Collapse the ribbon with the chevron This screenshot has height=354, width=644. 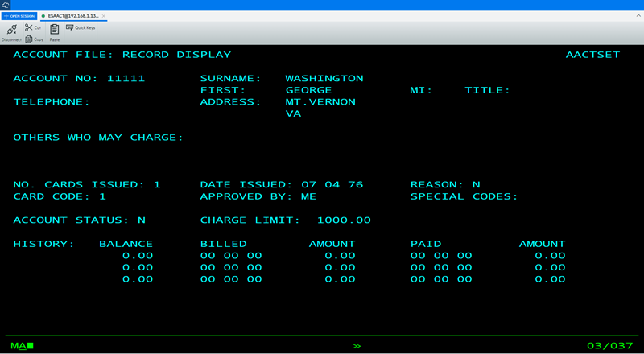638,16
